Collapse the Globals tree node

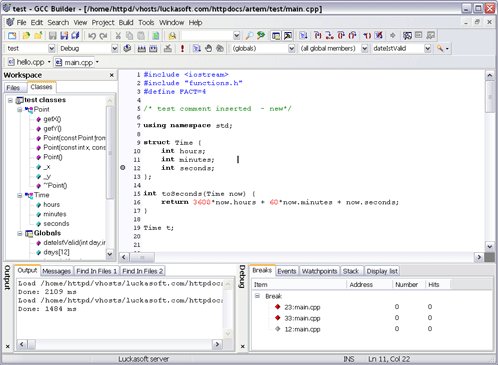click(20, 233)
